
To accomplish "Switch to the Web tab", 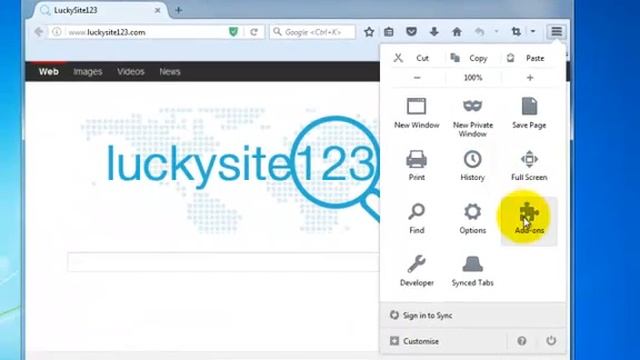I will coord(49,71).
